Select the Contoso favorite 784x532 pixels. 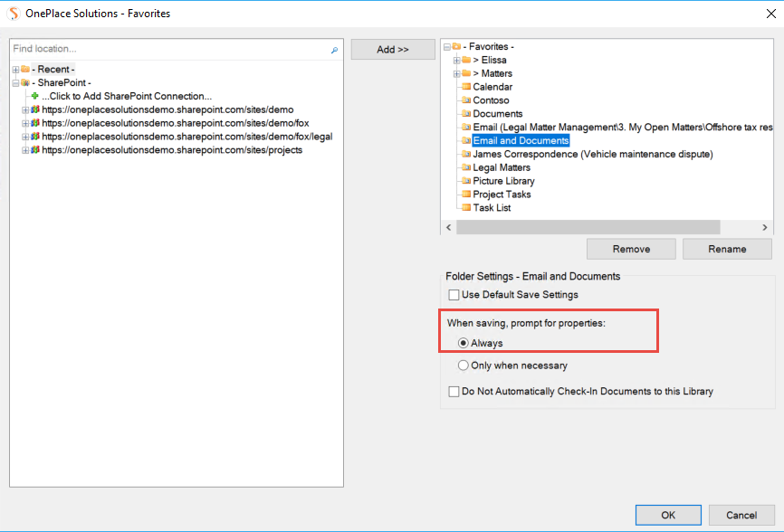[x=491, y=100]
